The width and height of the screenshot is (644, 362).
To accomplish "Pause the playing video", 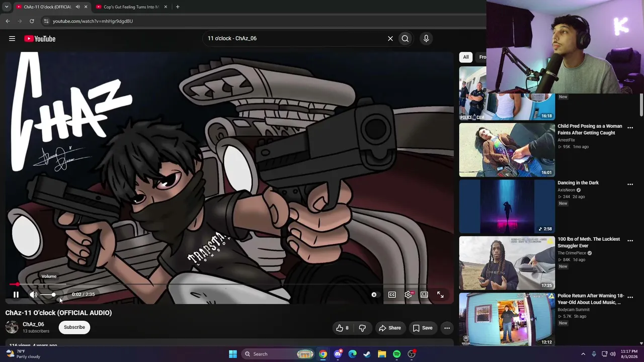I will point(16,295).
